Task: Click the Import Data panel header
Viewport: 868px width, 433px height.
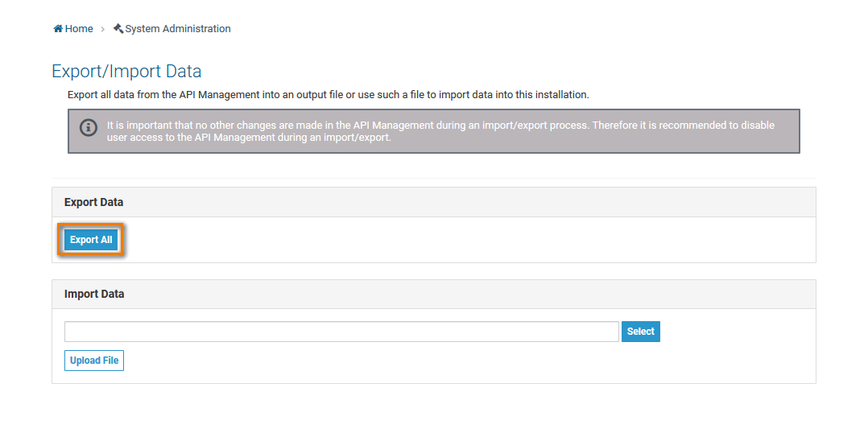Action: click(x=433, y=294)
